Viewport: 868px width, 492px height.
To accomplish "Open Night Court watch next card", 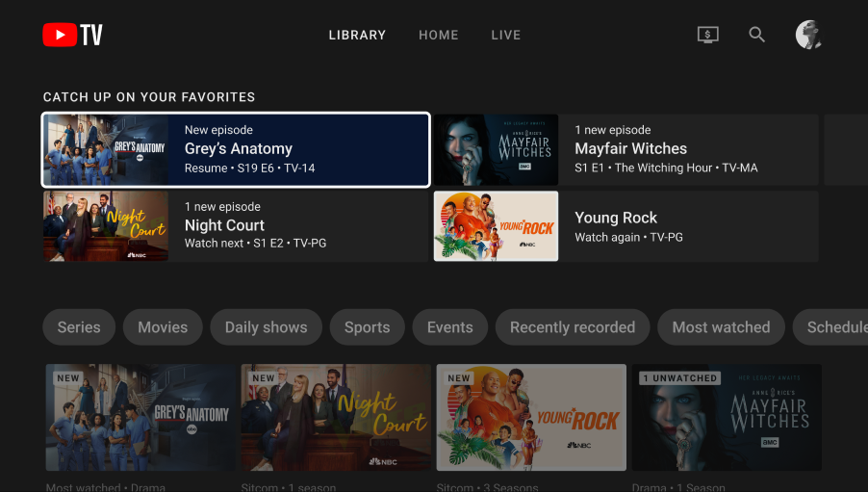I will point(236,226).
